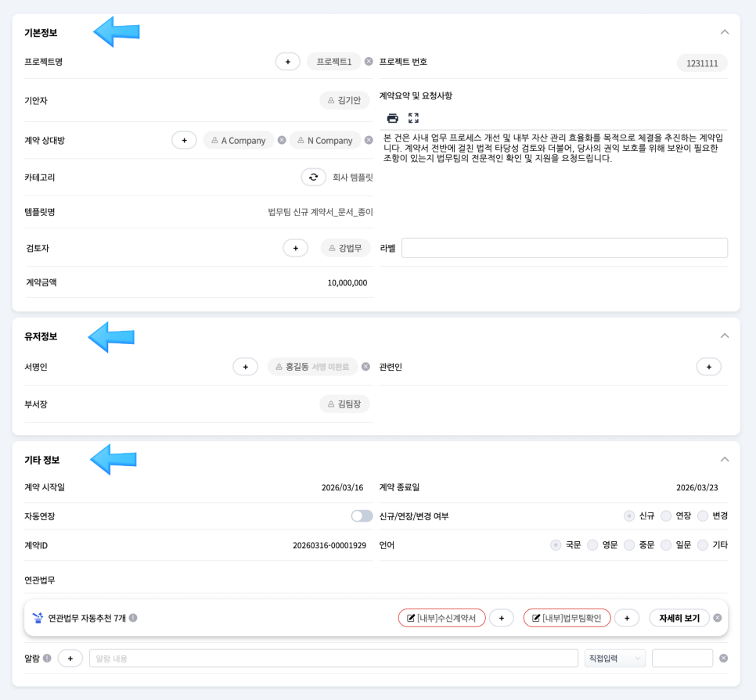
Task: Choose the 변경 radio option
Action: point(703,516)
